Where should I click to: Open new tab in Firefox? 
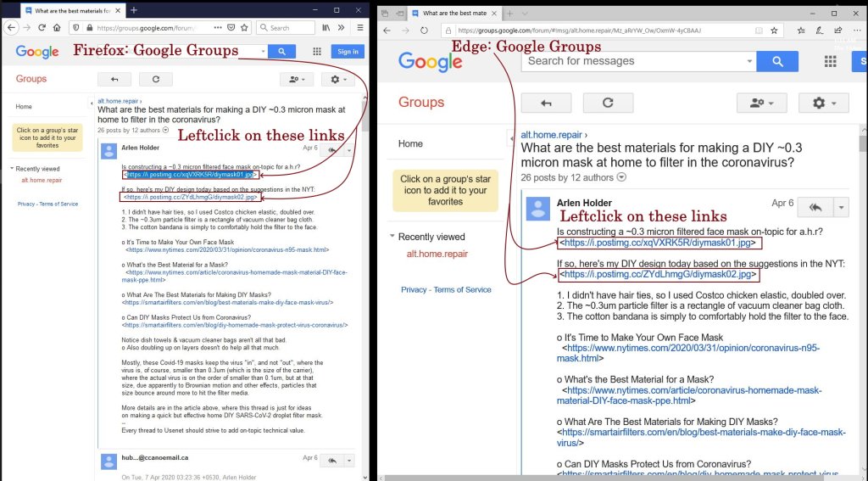[134, 10]
